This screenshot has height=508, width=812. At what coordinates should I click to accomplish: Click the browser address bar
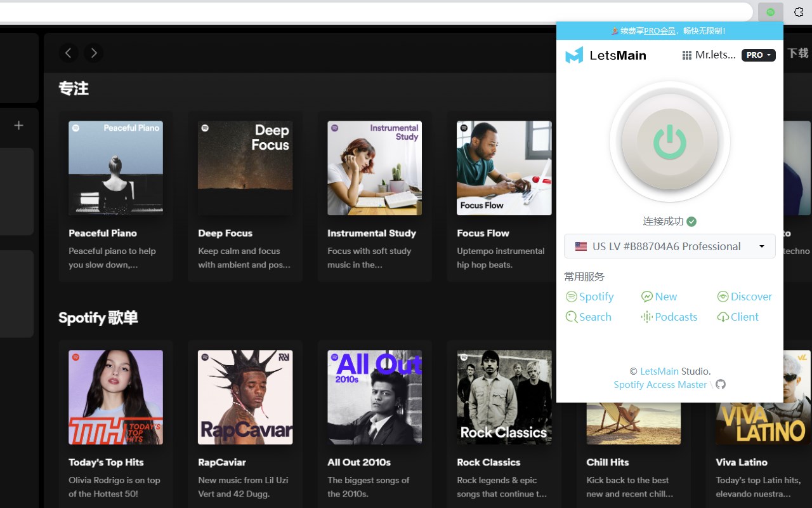point(376,11)
